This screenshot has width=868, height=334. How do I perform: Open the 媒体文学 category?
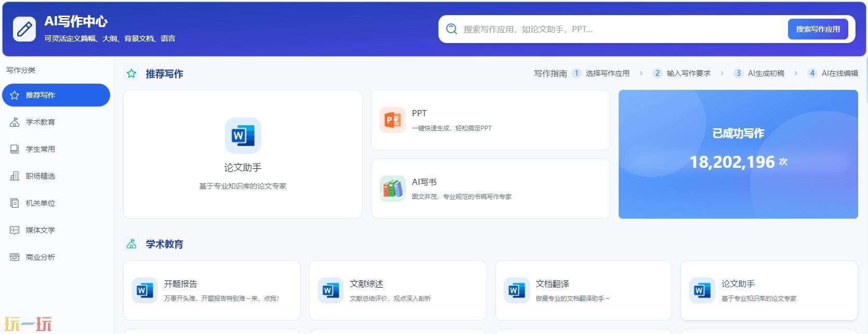coord(56,230)
